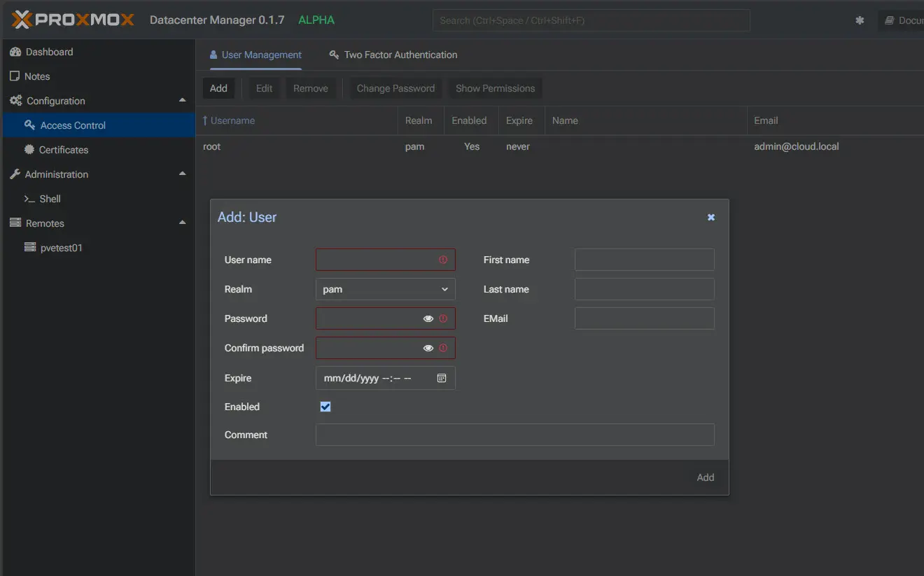924x576 pixels.
Task: Reveal the Confirm password text via eye icon
Action: click(428, 348)
